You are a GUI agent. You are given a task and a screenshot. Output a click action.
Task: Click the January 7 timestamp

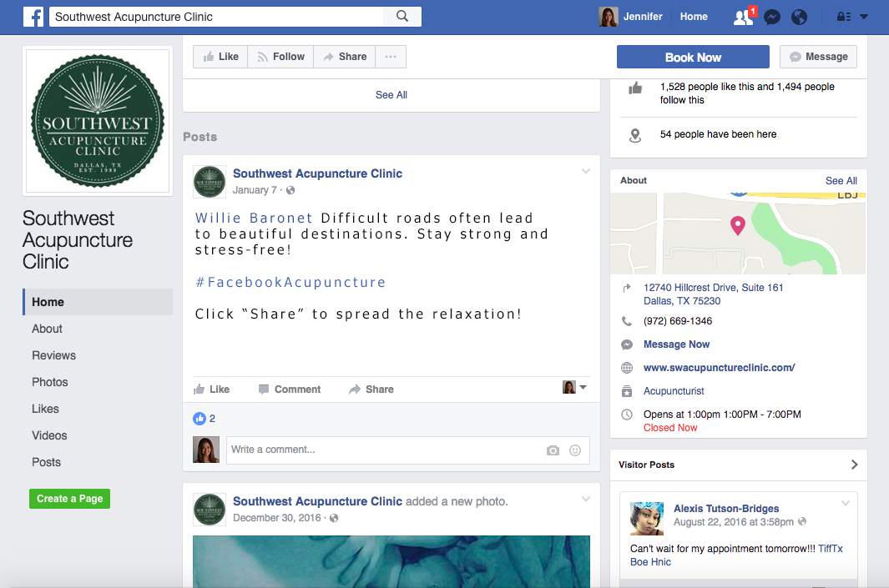[x=255, y=190]
